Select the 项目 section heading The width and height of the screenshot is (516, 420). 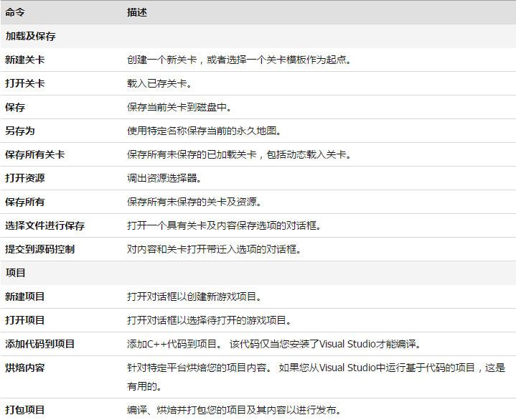[x=16, y=273]
